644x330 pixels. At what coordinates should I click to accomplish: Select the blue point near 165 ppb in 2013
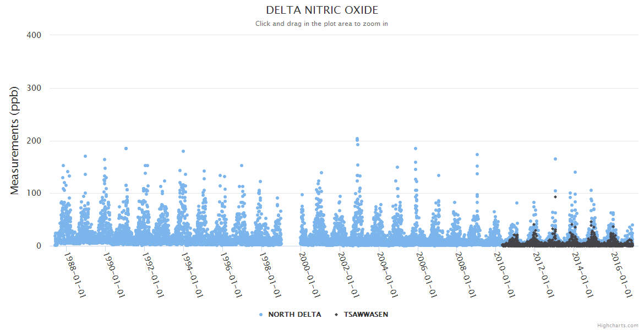[x=555, y=159]
